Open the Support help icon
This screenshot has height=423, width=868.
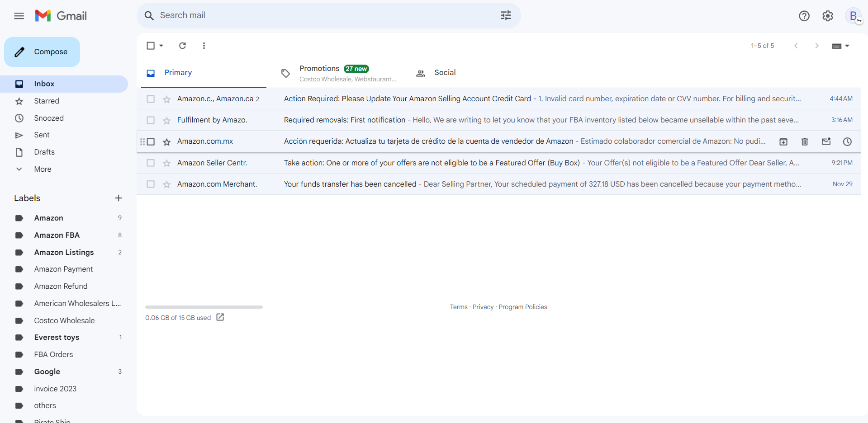tap(804, 16)
